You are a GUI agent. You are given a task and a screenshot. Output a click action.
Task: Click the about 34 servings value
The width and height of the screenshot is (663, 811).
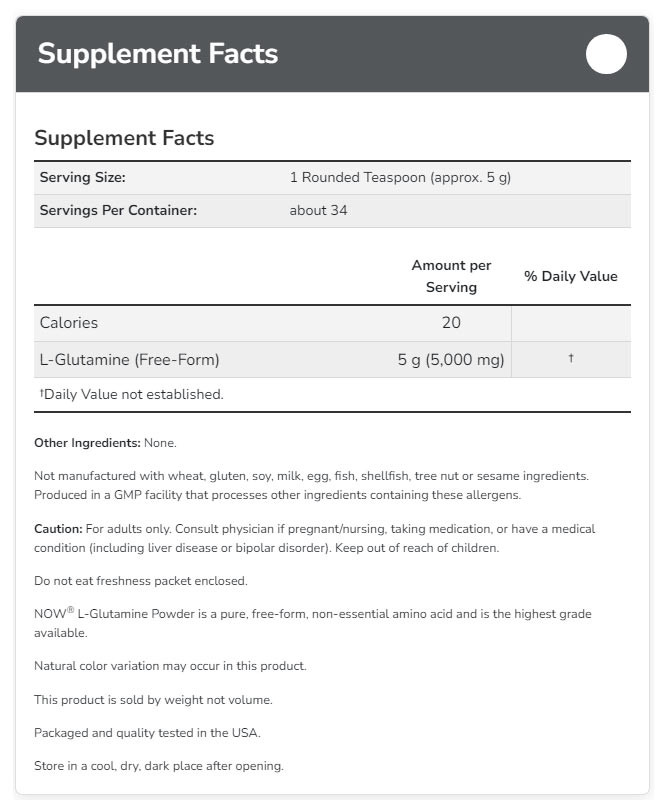318,211
